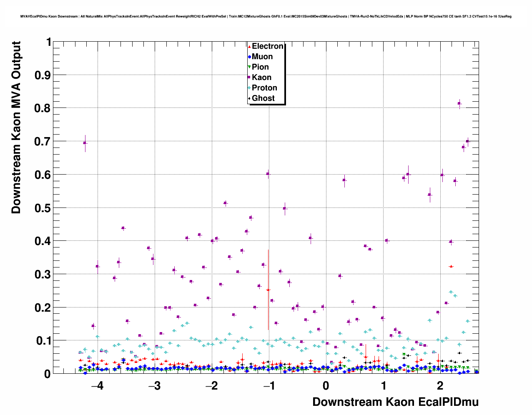Click the blue circle Muon marker in legend
This screenshot has height=415, width=532.
249,57
